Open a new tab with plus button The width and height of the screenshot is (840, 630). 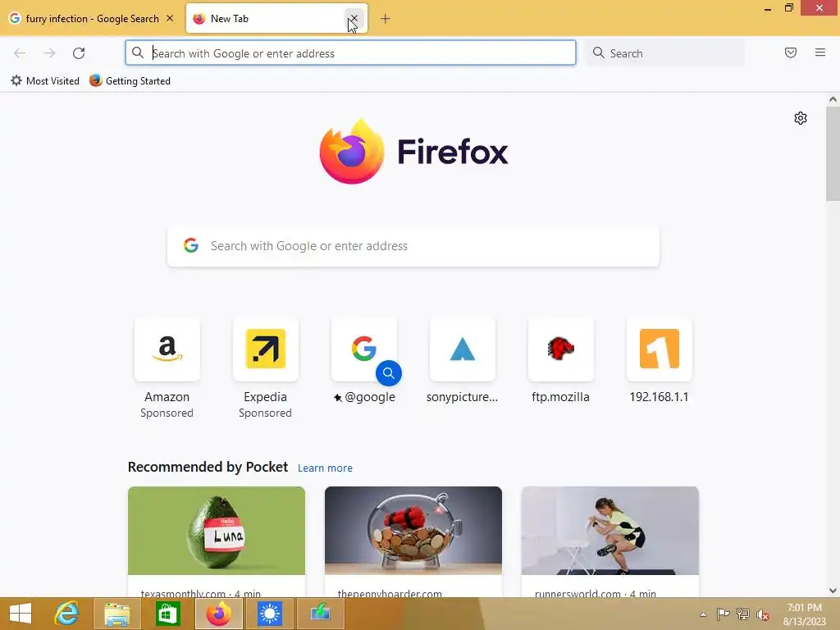coord(386,19)
